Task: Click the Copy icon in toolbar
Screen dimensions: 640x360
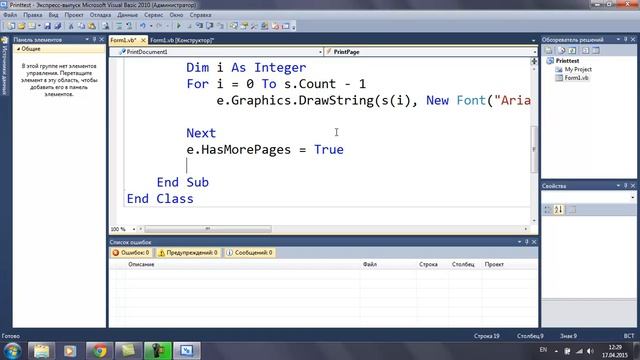Action: (82, 26)
